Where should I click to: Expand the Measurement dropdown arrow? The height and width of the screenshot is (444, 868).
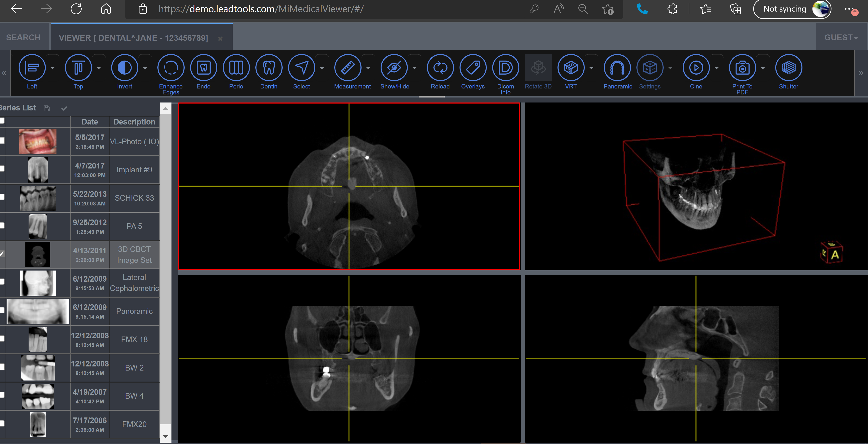pyautogui.click(x=368, y=68)
